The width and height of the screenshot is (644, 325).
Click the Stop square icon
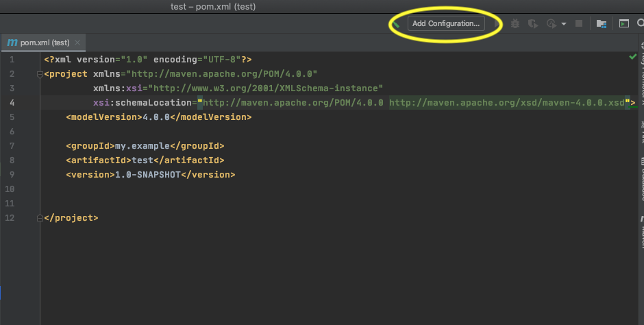click(579, 23)
